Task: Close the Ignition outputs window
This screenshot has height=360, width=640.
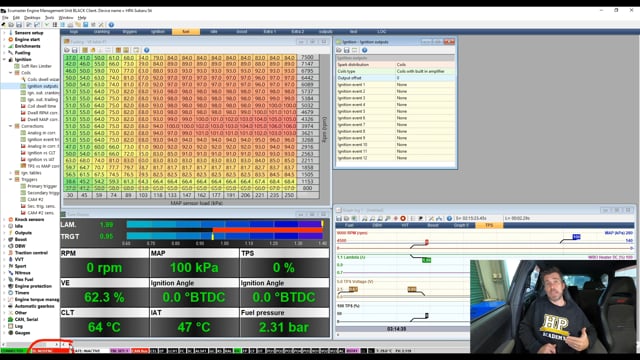Action: point(449,42)
